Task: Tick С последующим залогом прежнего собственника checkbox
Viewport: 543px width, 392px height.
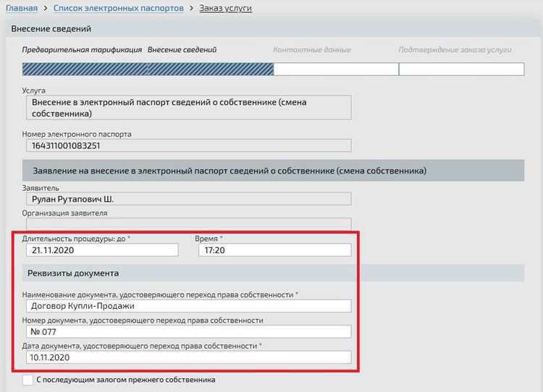Action: (x=28, y=380)
